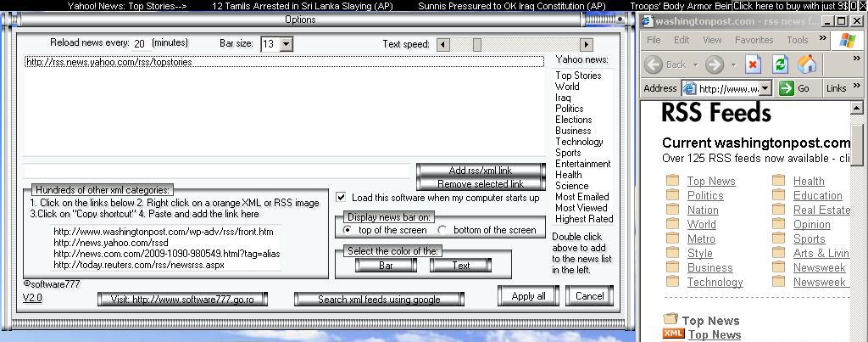
Task: Select Most Emailed in Yahoo news list
Action: click(581, 197)
